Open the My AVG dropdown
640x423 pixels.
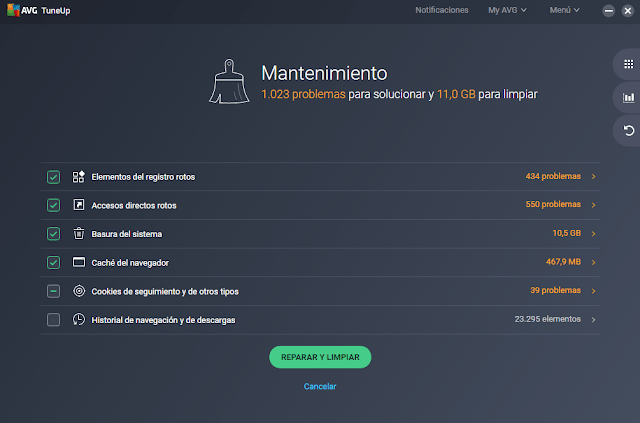507,10
